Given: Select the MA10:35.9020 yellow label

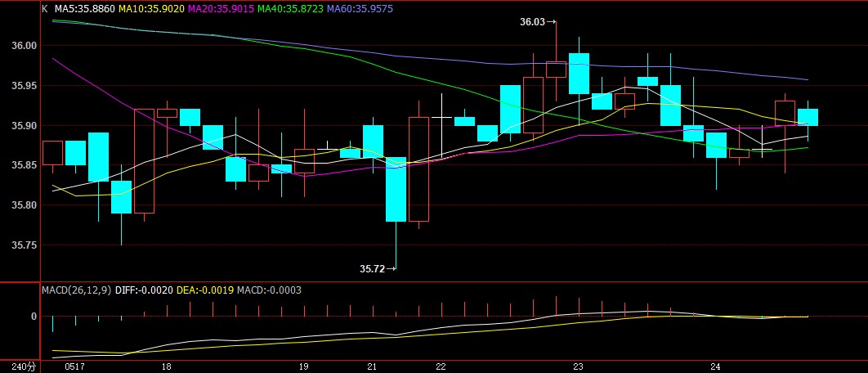Looking at the screenshot, I should pyautogui.click(x=151, y=9).
